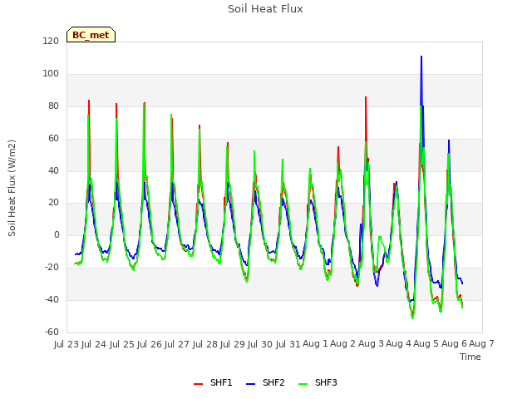Click the green SHF3 legend color marker
The image size is (532, 399).
pyautogui.click(x=303, y=384)
